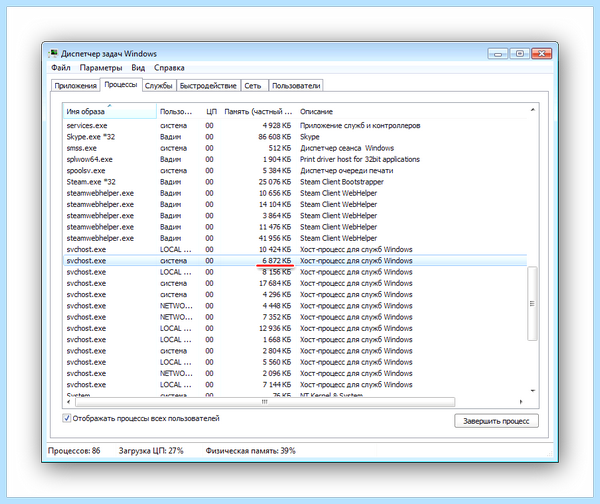
Task: Toggle Отображать процессы всех пользователей checkbox
Action: click(x=67, y=418)
